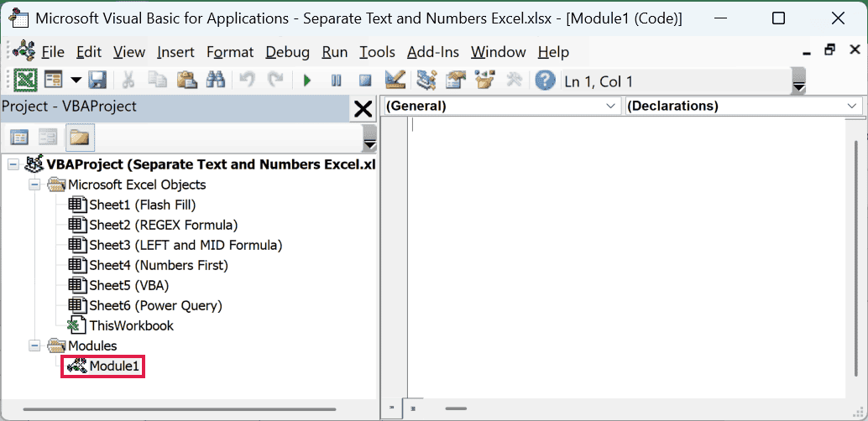Open the Run menu
Viewport: 868px width, 421px height.
pyautogui.click(x=334, y=52)
